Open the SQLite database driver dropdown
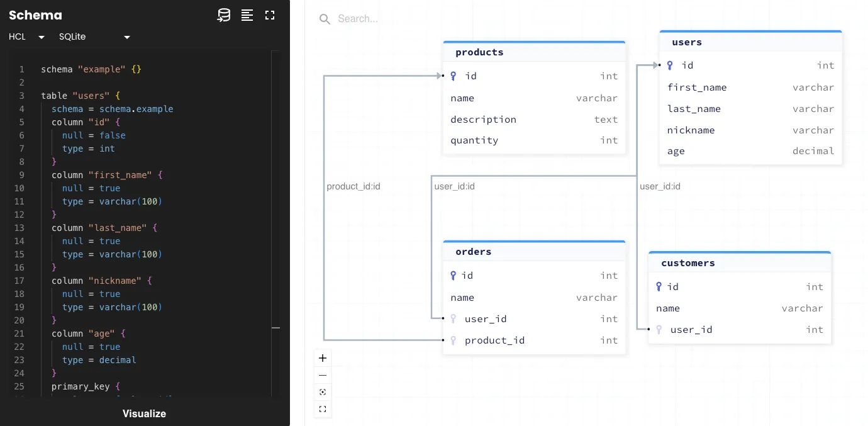 click(x=94, y=37)
